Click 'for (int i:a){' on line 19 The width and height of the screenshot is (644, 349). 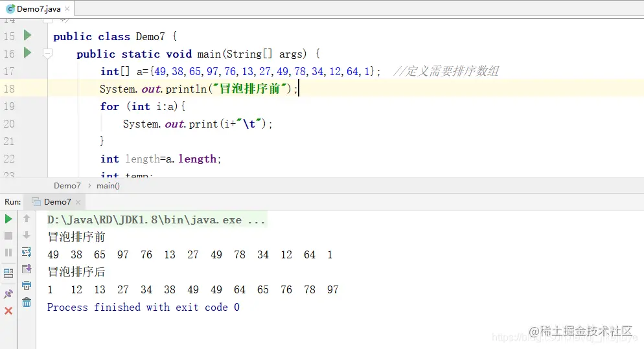143,106
